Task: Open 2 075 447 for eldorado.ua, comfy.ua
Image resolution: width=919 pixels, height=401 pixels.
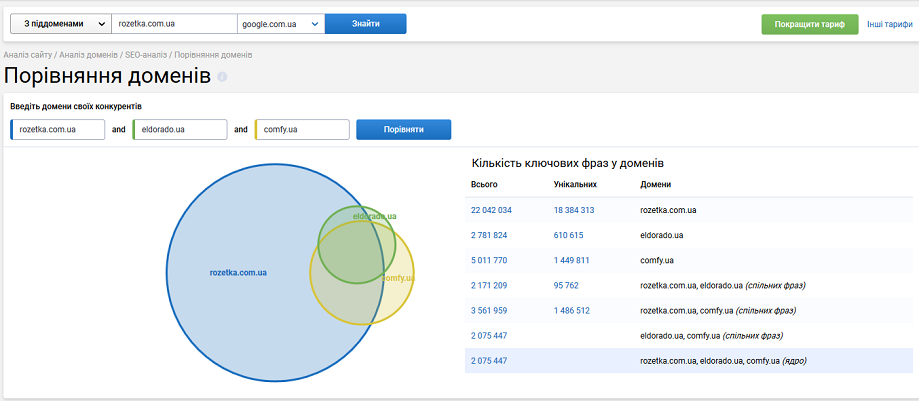Action: coord(489,335)
